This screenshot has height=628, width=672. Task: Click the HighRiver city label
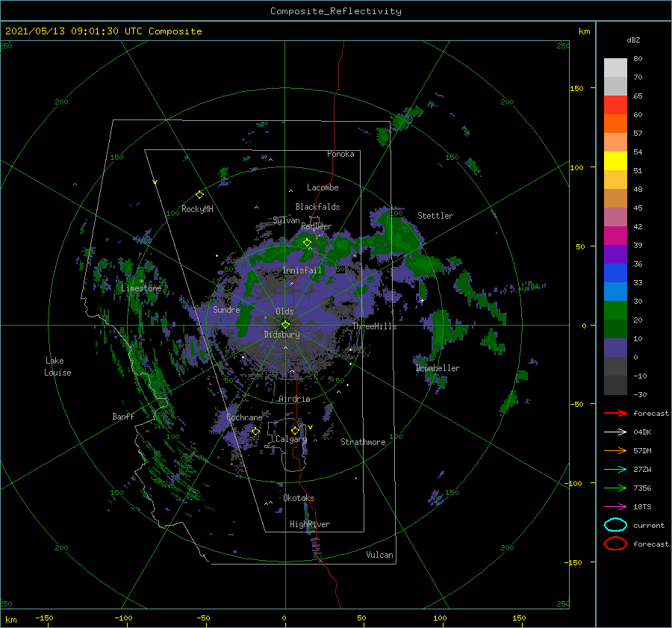[x=310, y=524]
